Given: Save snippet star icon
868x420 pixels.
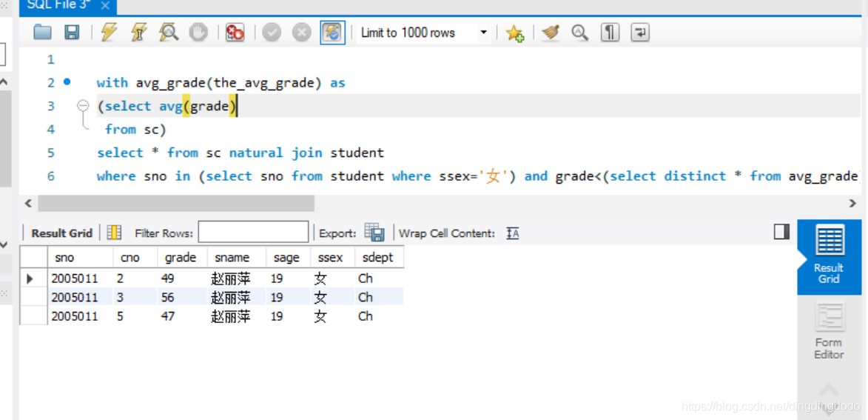Looking at the screenshot, I should point(514,33).
